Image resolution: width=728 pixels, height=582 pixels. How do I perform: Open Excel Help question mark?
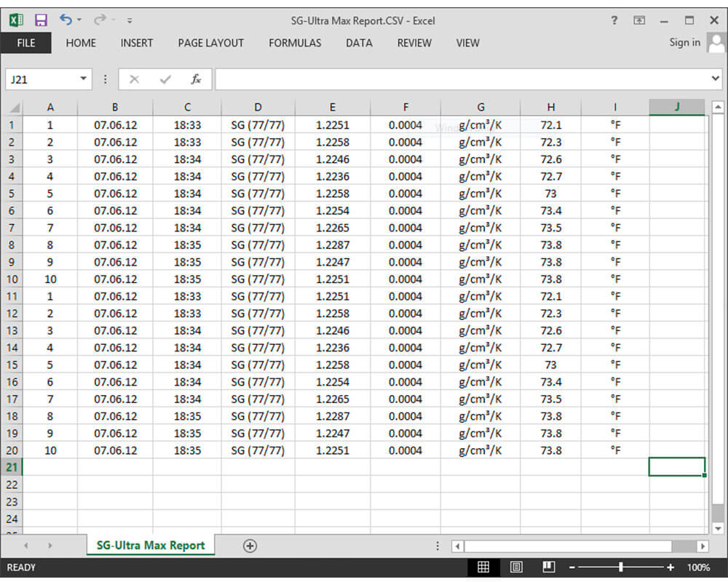tap(614, 20)
